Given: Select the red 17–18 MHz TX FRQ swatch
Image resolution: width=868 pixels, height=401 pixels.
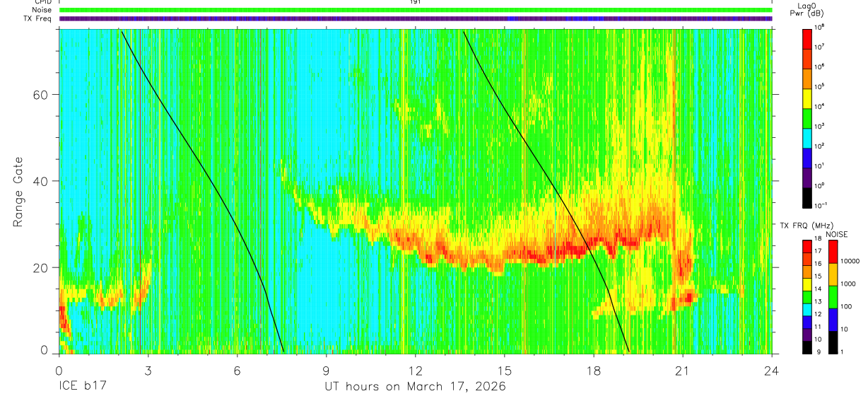Looking at the screenshot, I should (808, 247).
